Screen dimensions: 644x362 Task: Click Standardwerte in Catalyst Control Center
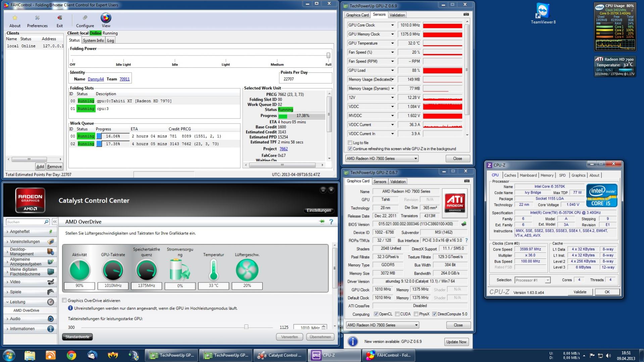pyautogui.click(x=77, y=337)
